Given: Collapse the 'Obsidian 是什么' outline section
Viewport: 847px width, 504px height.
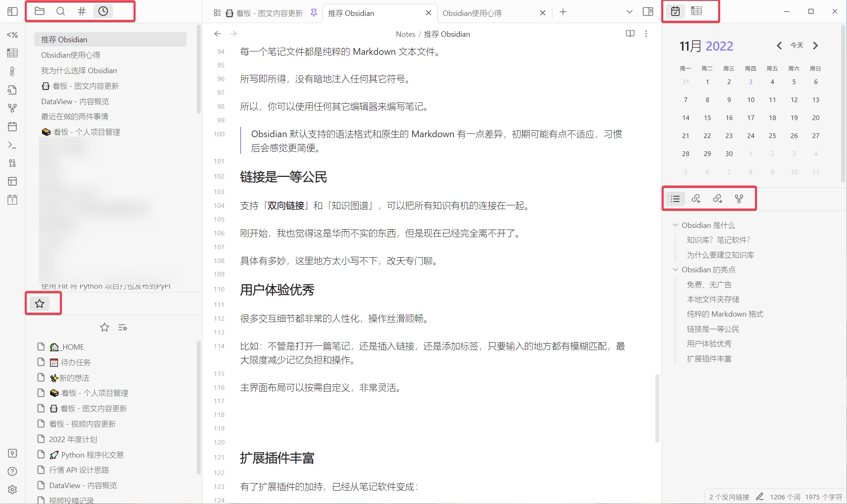Looking at the screenshot, I should (675, 225).
